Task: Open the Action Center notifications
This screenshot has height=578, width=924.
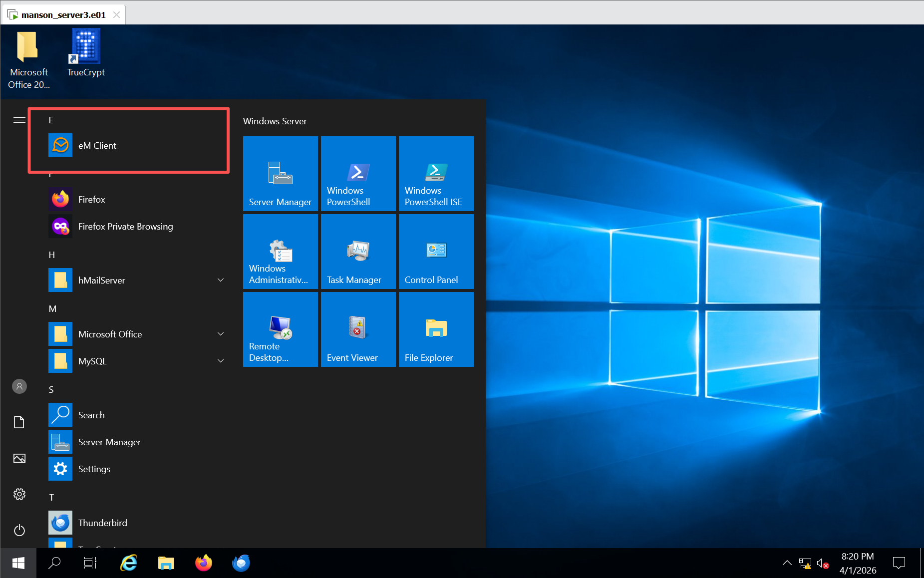Action: 899,563
